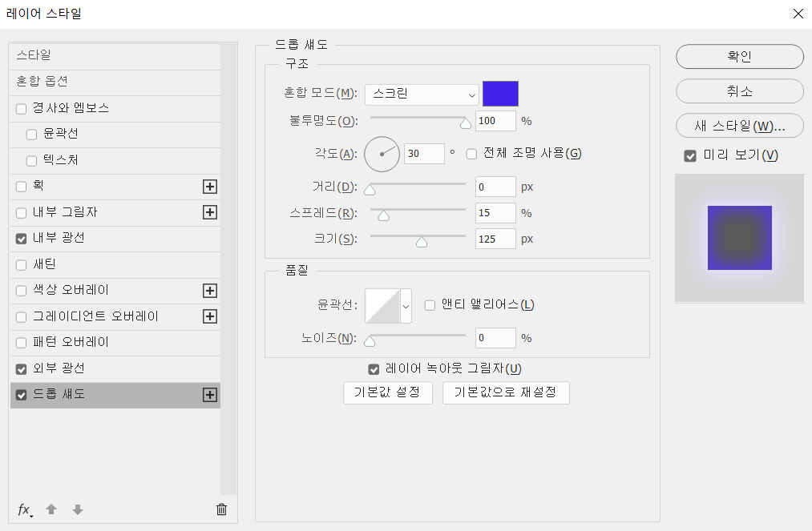Click the 스프레드 field showing 15
The width and height of the screenshot is (812, 531).
click(495, 213)
